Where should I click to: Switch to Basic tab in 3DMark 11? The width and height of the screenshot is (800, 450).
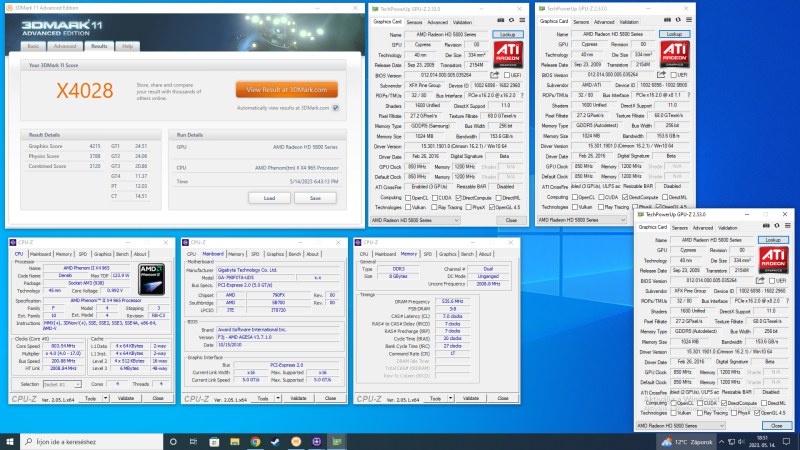[33, 46]
